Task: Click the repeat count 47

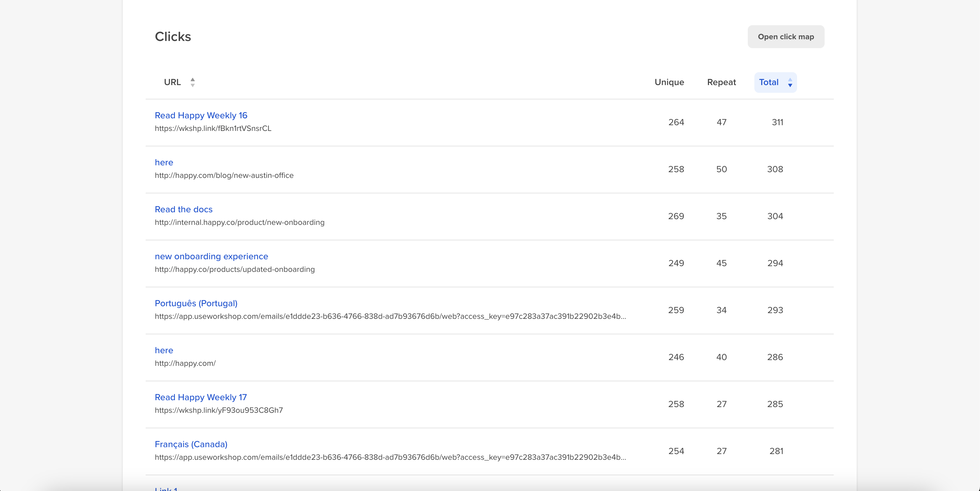Action: pos(721,122)
